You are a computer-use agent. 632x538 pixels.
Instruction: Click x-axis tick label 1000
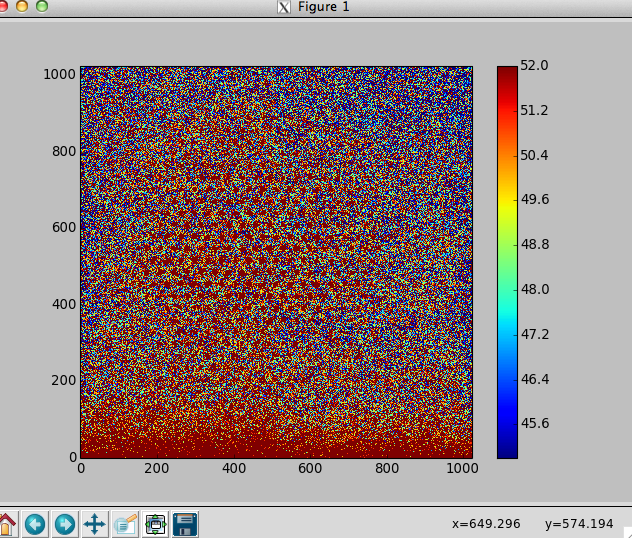pos(463,468)
